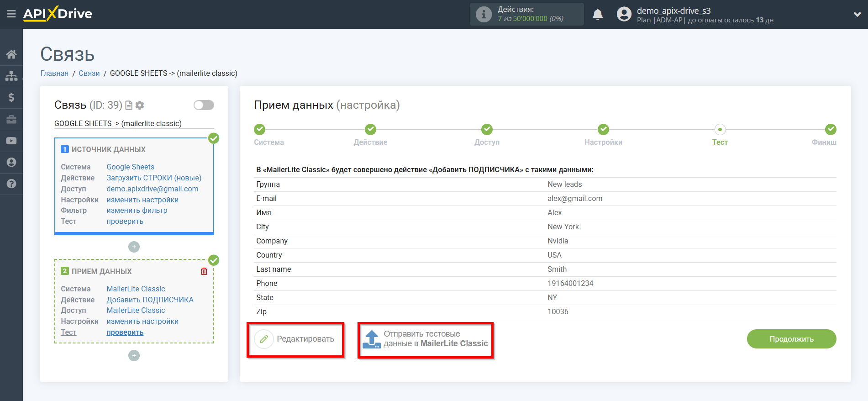The image size is (868, 401).
Task: Click the Редактировать button label
Action: 305,339
